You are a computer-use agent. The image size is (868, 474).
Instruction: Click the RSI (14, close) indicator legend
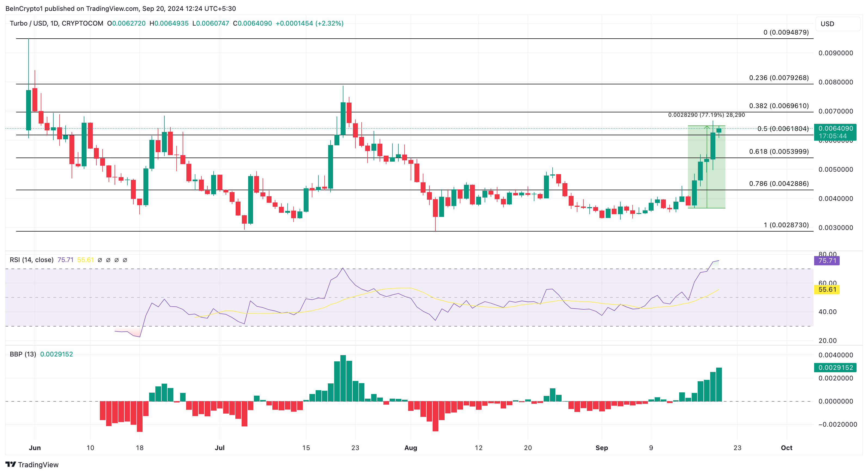pyautogui.click(x=32, y=260)
